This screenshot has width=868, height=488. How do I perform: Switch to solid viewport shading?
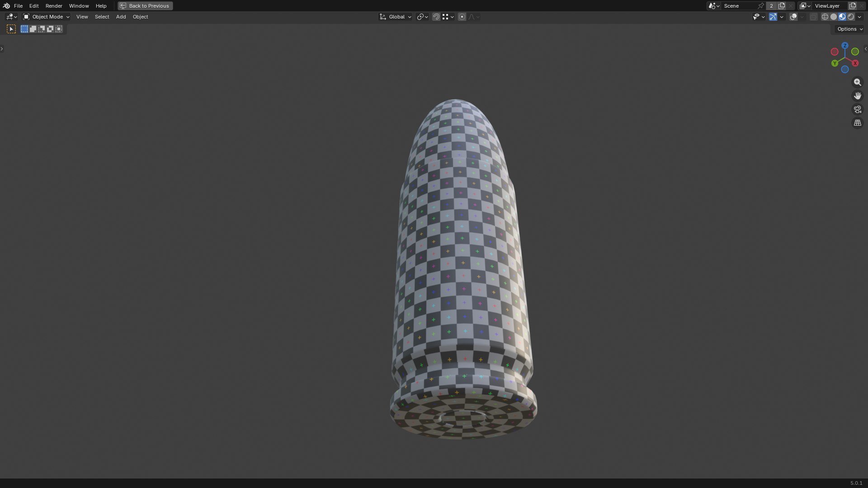coord(833,17)
